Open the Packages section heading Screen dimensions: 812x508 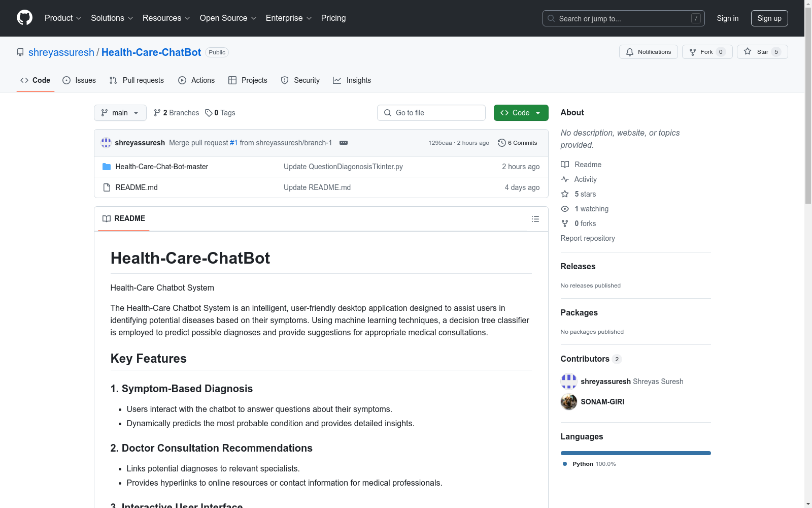[579, 312]
